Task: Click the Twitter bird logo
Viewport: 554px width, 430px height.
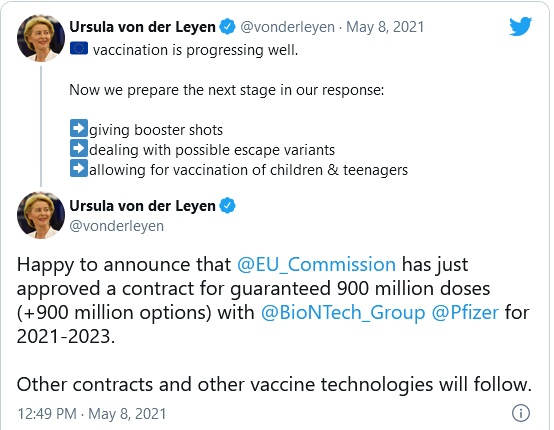Action: coord(520,26)
